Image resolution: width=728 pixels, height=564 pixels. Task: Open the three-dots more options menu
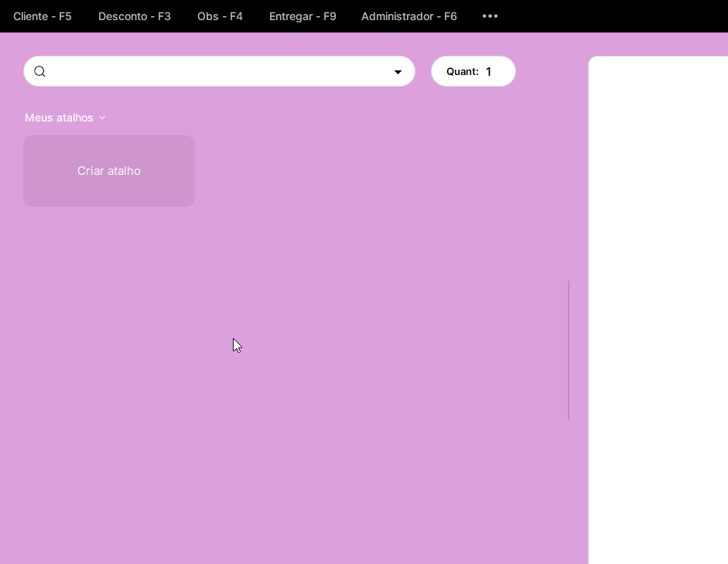(x=490, y=16)
